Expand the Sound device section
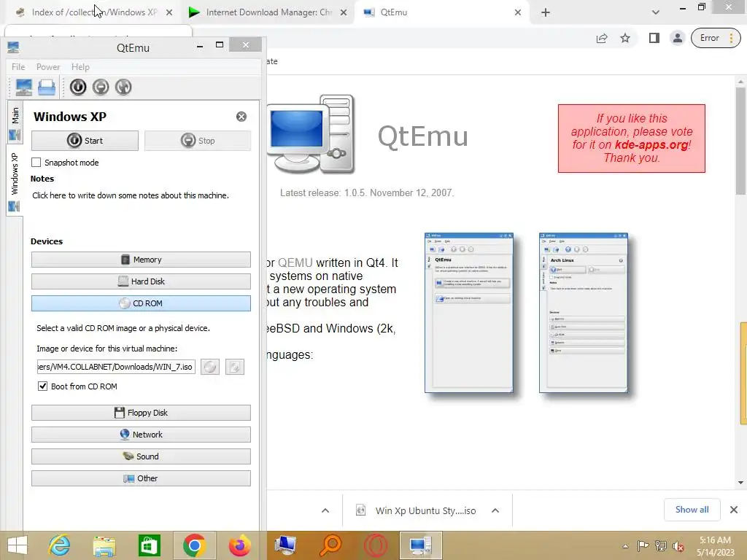 141,456
